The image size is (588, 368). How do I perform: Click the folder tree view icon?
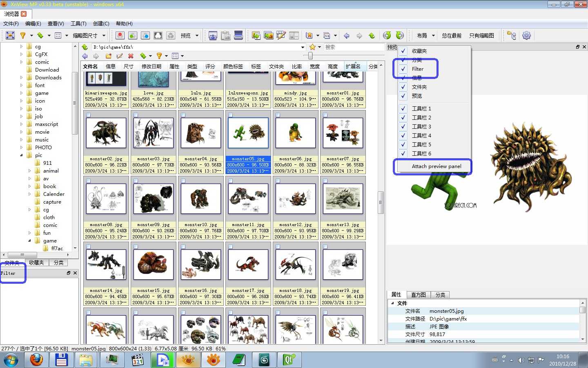coord(512,36)
